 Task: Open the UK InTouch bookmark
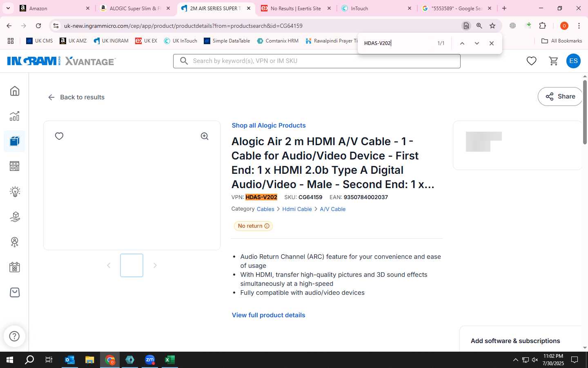pyautogui.click(x=180, y=41)
